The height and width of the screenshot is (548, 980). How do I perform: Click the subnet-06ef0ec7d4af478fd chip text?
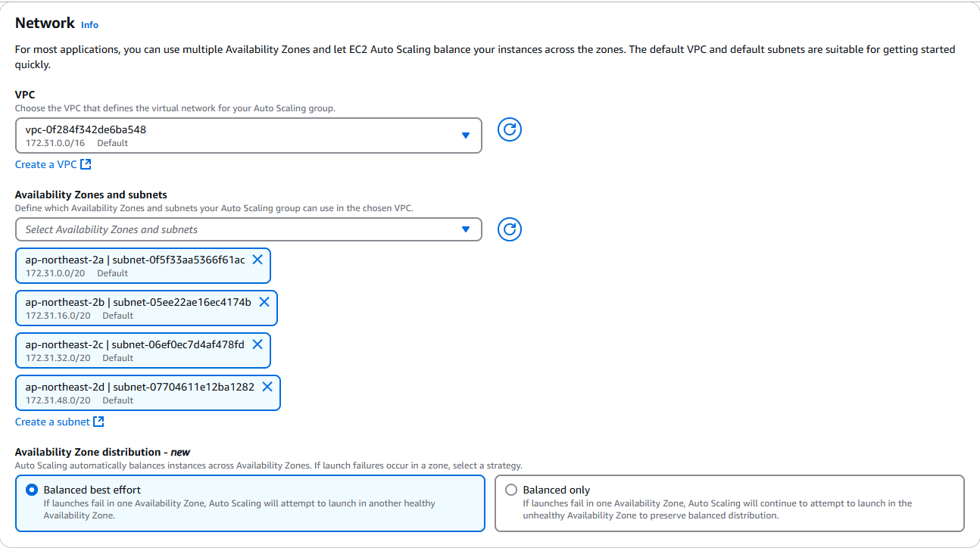(179, 344)
